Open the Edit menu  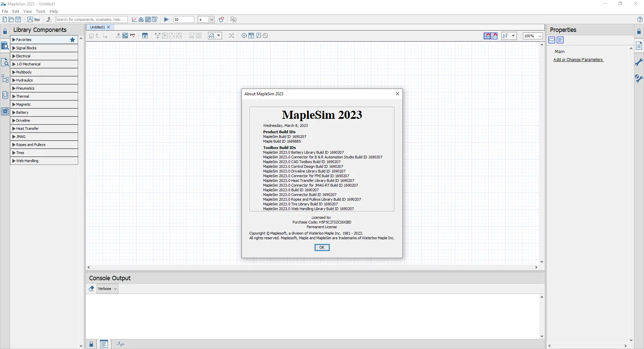pos(16,11)
